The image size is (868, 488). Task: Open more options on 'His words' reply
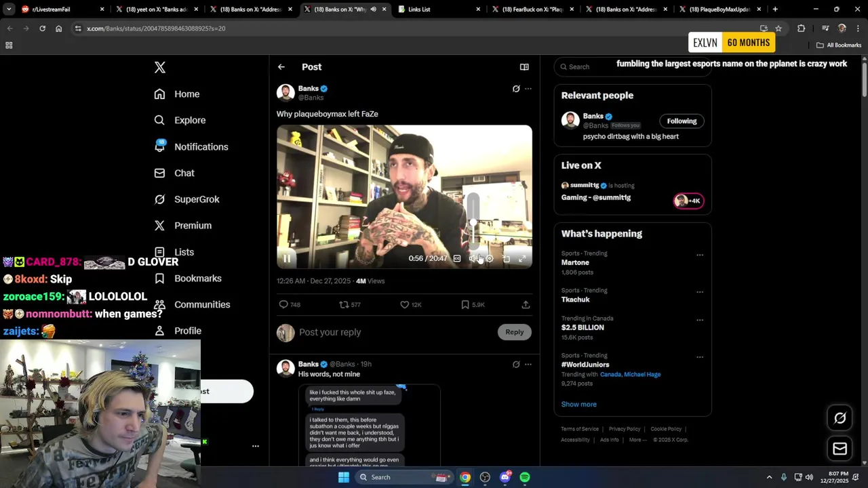(x=528, y=365)
